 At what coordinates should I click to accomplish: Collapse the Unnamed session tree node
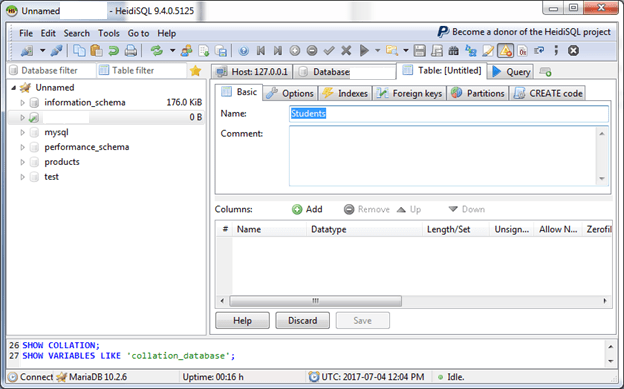coord(13,88)
